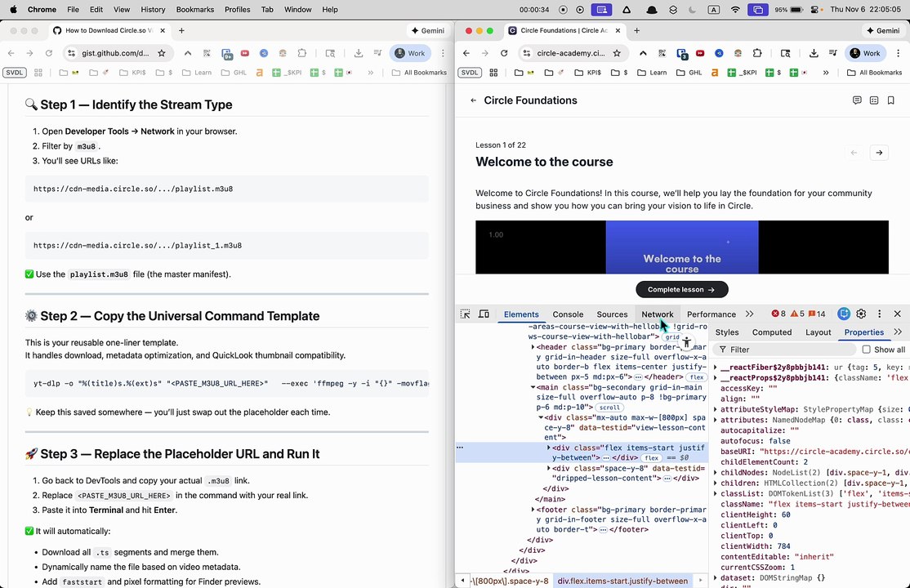The image size is (910, 588).
Task: Open new tab in the left window
Action: point(181,31)
